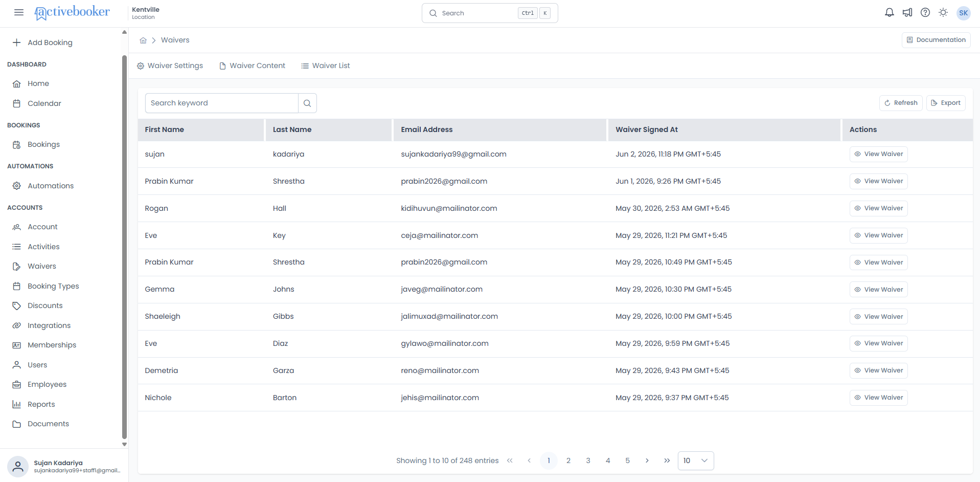Collapse sidebar with the hamburger menu icon
The width and height of the screenshot is (980, 482).
coord(19,12)
